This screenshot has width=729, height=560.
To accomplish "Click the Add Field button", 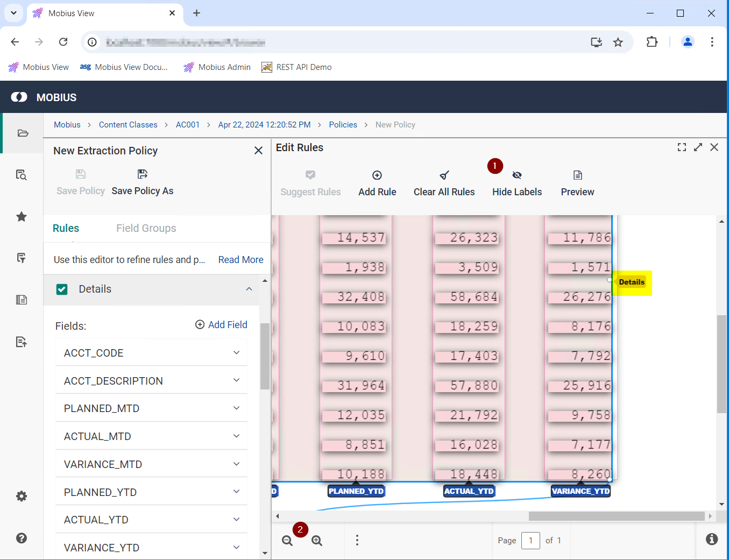I will tap(221, 325).
